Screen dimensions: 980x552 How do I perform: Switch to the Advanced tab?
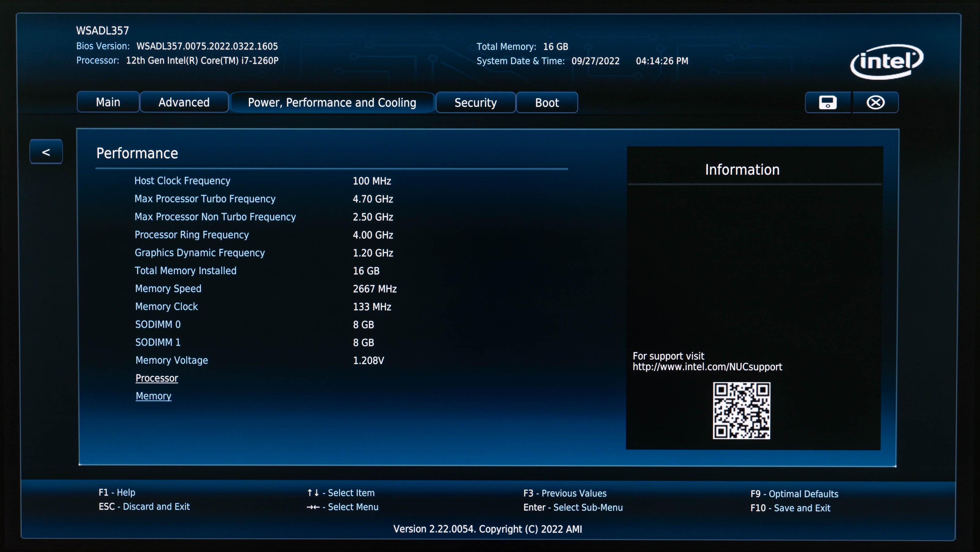pos(184,102)
